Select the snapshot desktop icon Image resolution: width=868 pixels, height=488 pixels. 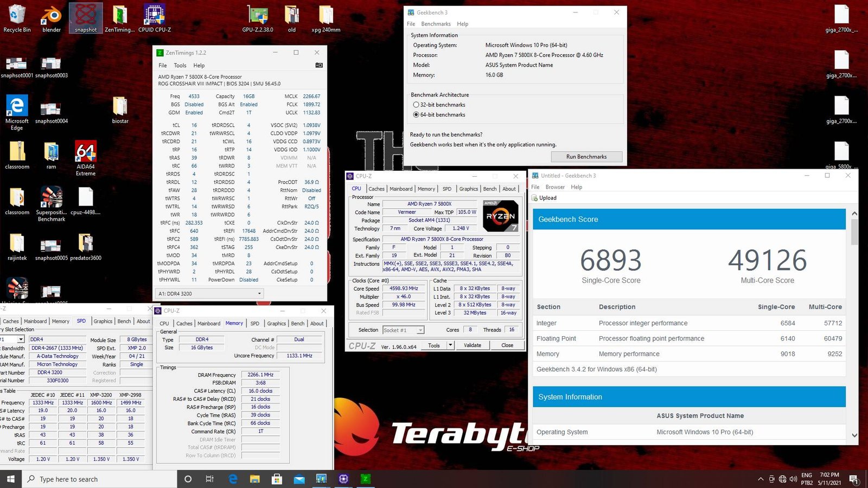[x=86, y=19]
